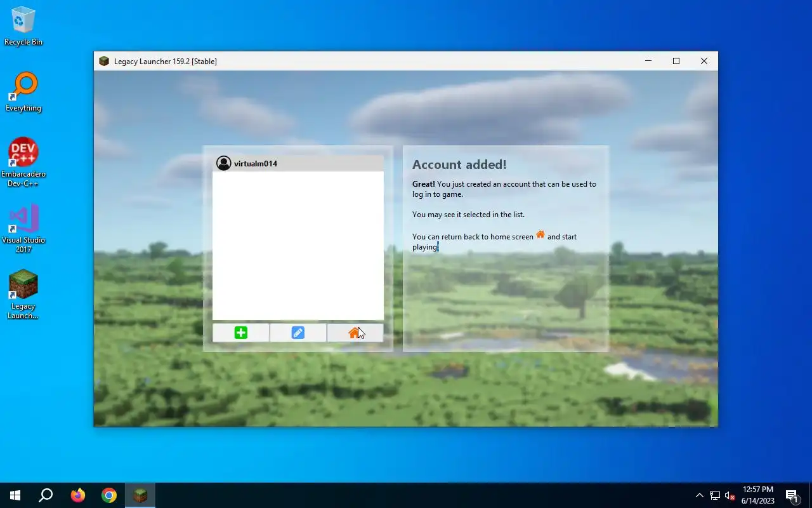
Task: Click "You may see it selected in the list."
Action: click(468, 215)
